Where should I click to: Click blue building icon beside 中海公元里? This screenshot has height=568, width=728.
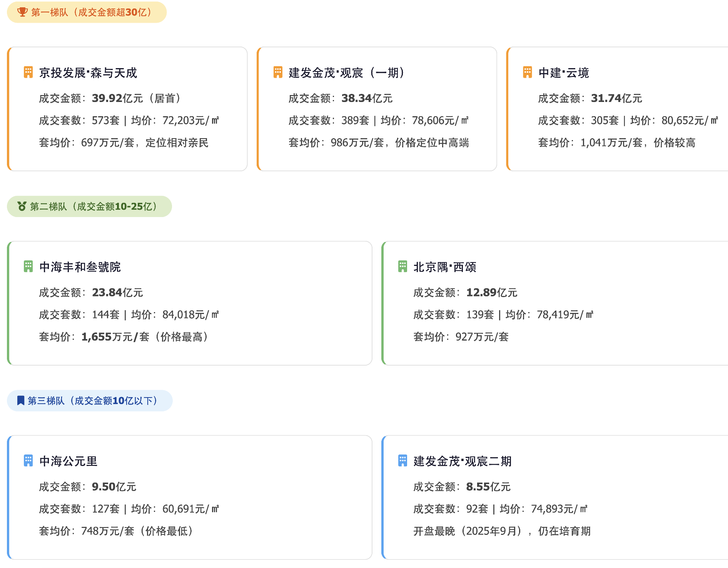point(28,461)
